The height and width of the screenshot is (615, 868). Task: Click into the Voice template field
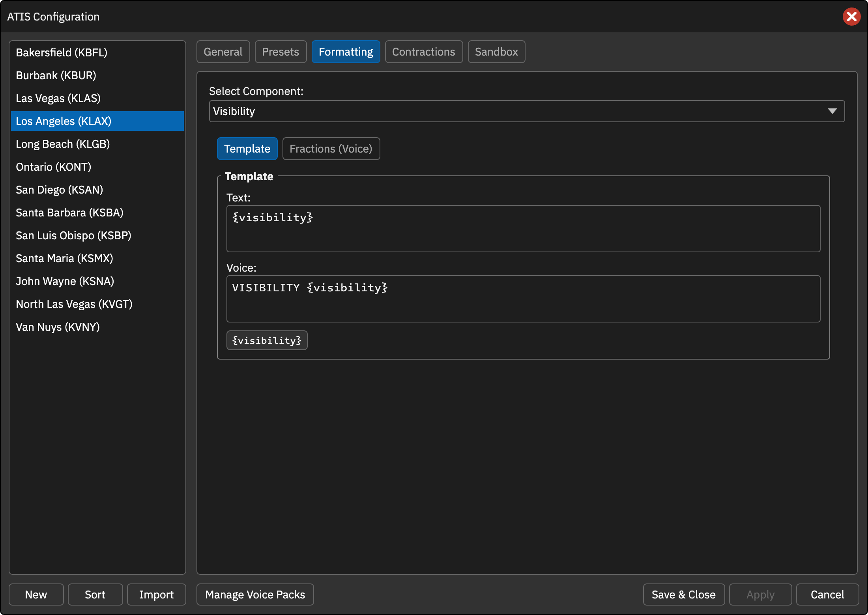[523, 299]
